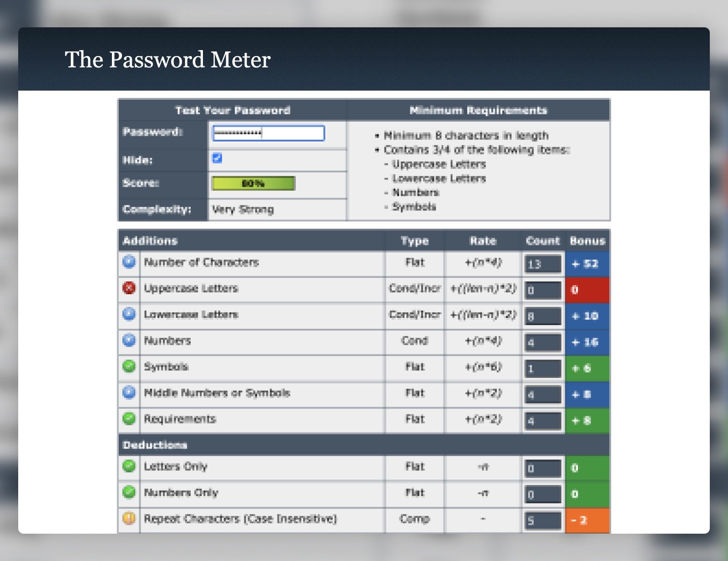This screenshot has width=728, height=561.
Task: Click the green check icon beside Symbols
Action: click(x=129, y=367)
